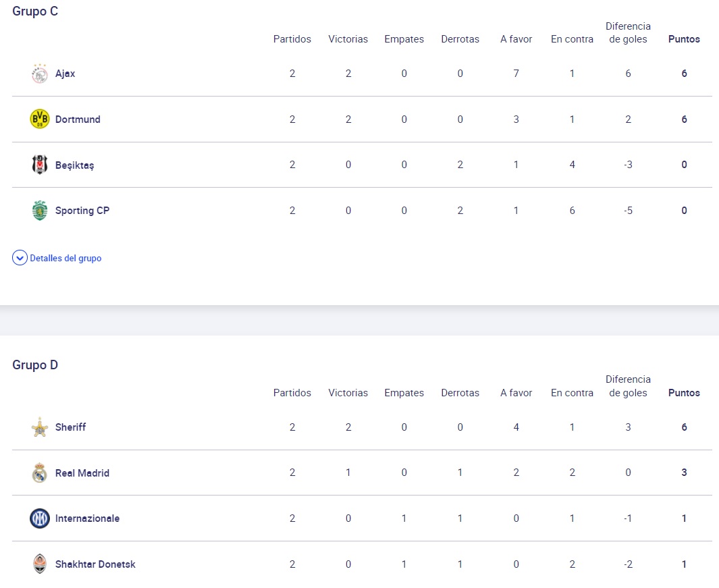Click Puntos column header in Grupo C

coord(684,39)
